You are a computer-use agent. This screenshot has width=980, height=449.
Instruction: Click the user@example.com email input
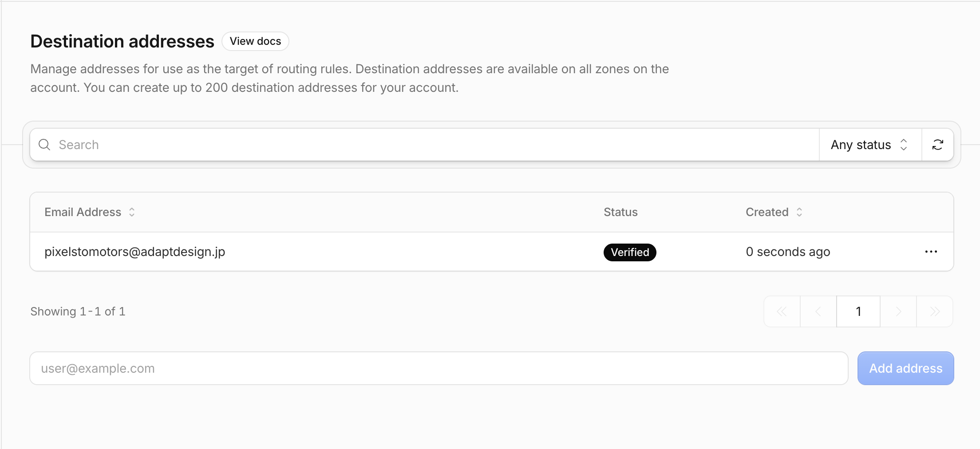point(439,368)
